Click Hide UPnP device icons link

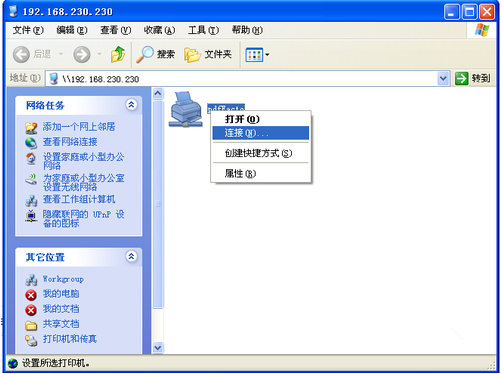click(x=83, y=219)
